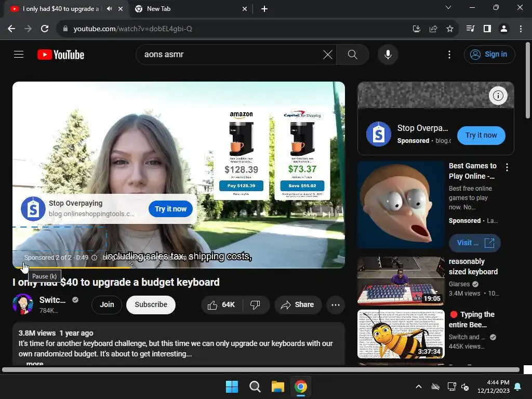Start voice search with microphone
This screenshot has height=399, width=532.
coord(388,54)
